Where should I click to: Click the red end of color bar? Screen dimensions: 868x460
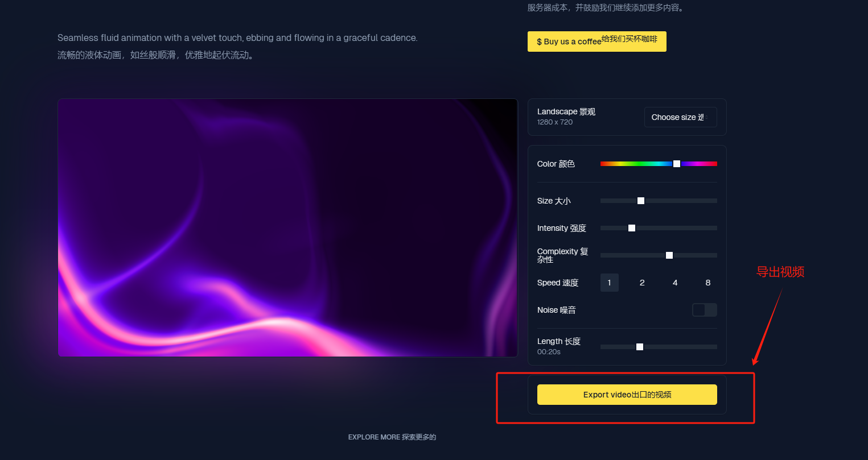[603, 164]
